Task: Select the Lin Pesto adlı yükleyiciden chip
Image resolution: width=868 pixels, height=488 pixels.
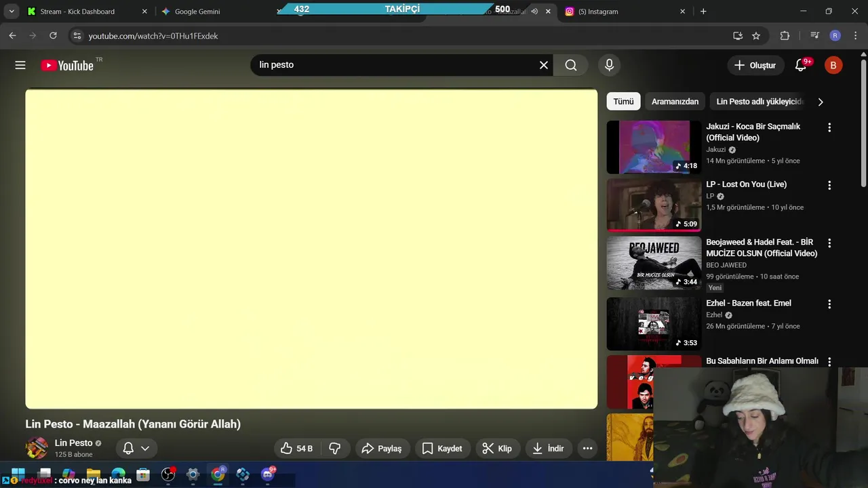Action: [759, 102]
